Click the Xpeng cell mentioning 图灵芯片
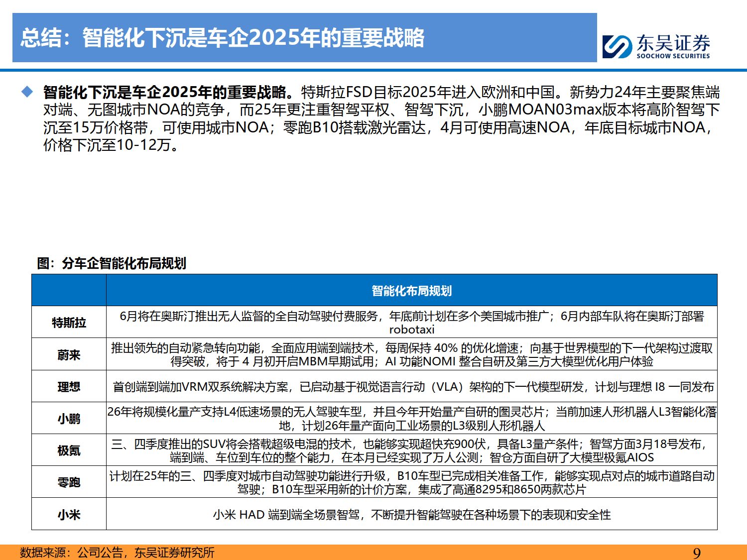Image resolution: width=747 pixels, height=560 pixels. 411,418
